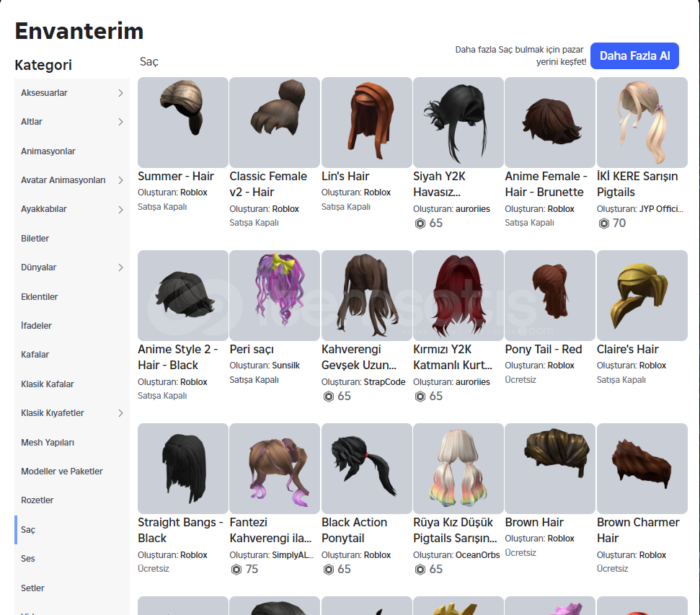
Task: Open the Mesh Yapıları category
Action: (x=72, y=442)
